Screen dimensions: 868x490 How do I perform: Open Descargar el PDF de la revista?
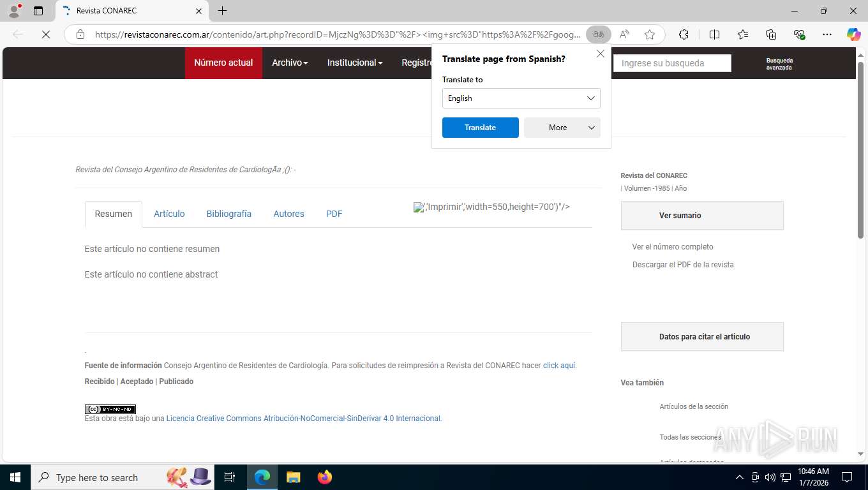(x=683, y=265)
